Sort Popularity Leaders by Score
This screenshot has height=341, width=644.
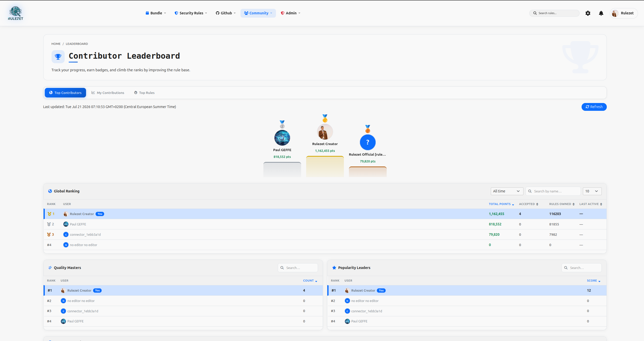593,281
